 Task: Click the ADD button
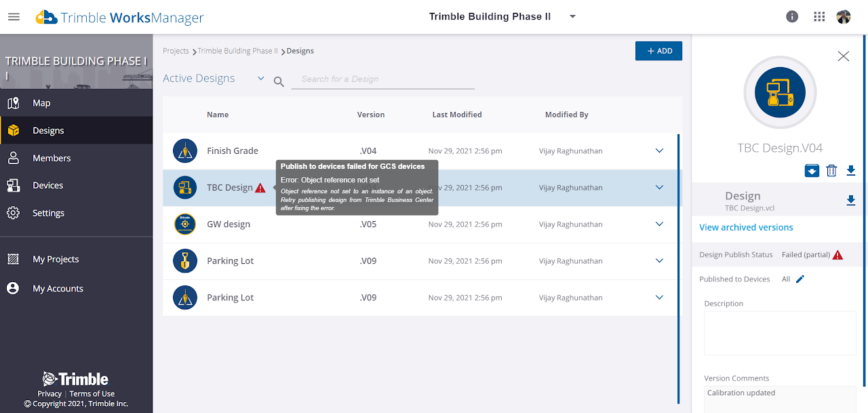(658, 51)
